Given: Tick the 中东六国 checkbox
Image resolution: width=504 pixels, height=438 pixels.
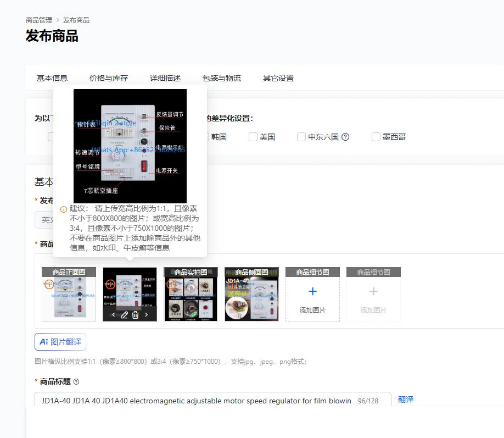Looking at the screenshot, I should coord(301,137).
